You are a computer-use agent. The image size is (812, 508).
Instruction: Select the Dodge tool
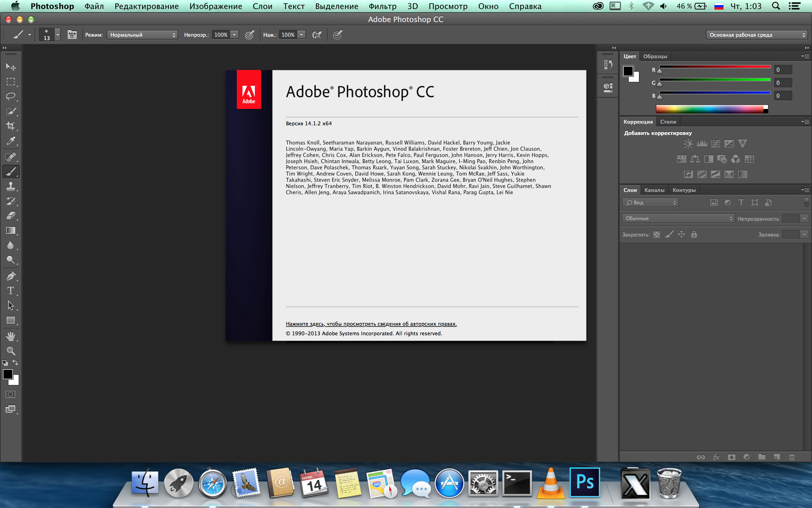pos(11,260)
